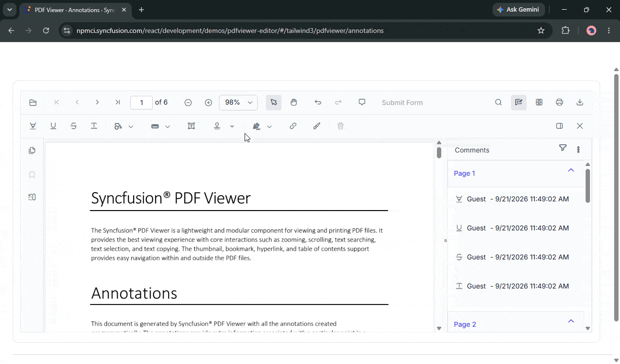Go to the first page
620x364 pixels.
57,103
